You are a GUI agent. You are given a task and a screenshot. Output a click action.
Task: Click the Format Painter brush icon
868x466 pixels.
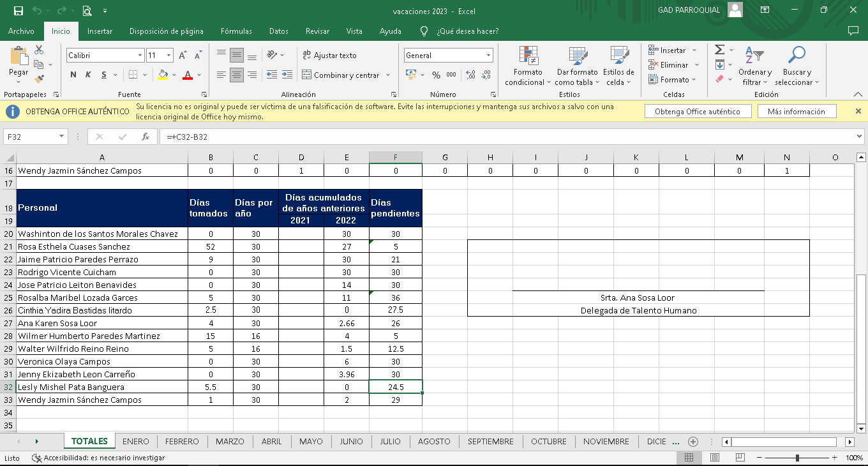39,79
